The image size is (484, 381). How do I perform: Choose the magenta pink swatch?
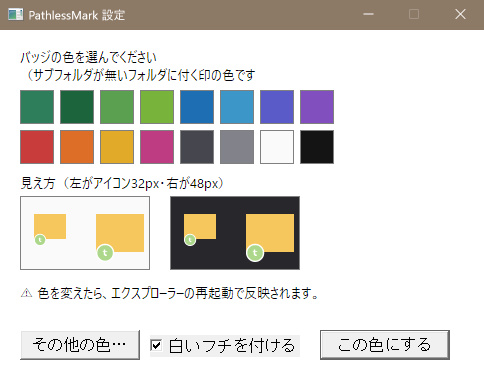click(x=157, y=147)
